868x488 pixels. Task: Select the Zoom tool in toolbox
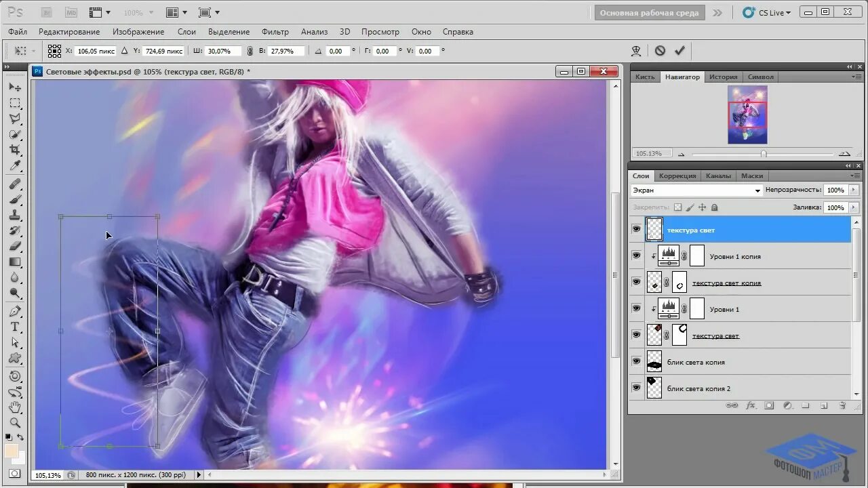[x=15, y=423]
